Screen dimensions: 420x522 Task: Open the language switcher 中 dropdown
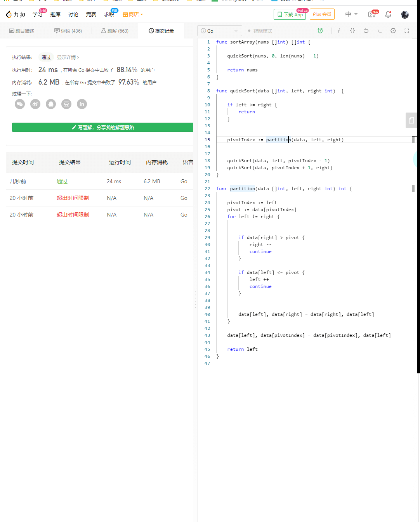(351, 14)
